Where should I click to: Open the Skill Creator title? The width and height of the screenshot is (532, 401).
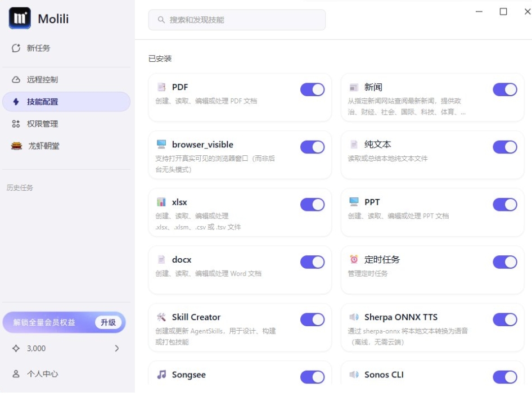pyautogui.click(x=196, y=317)
